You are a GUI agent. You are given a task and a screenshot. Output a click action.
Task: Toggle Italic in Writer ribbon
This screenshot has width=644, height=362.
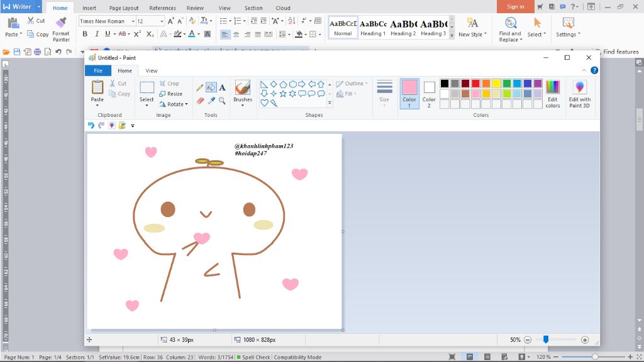point(96,34)
